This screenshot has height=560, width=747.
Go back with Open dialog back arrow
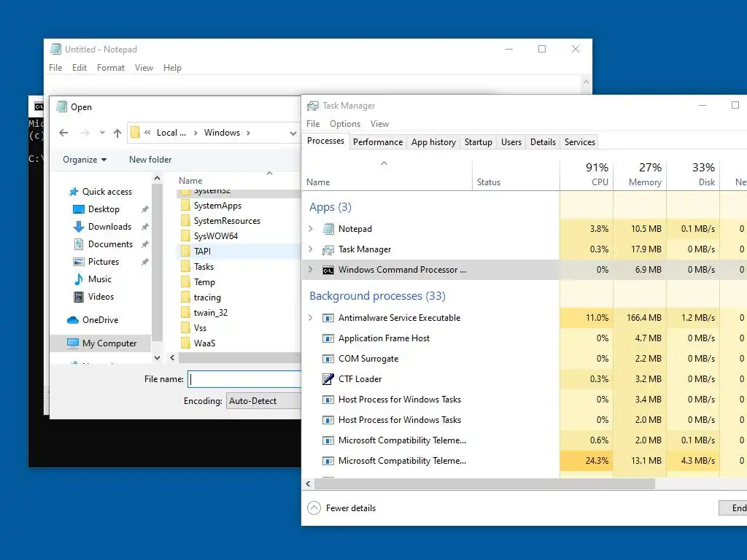coord(64,133)
